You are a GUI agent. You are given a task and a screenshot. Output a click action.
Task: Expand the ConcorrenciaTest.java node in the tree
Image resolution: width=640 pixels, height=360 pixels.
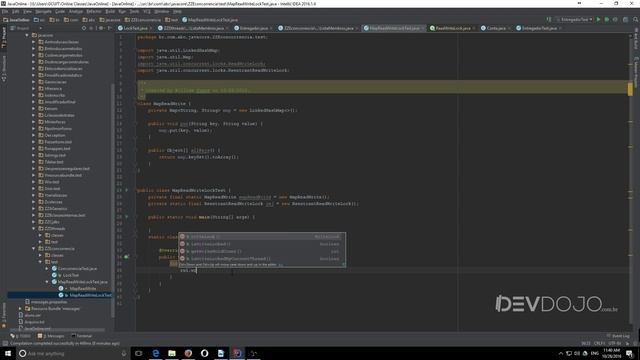(x=47, y=269)
